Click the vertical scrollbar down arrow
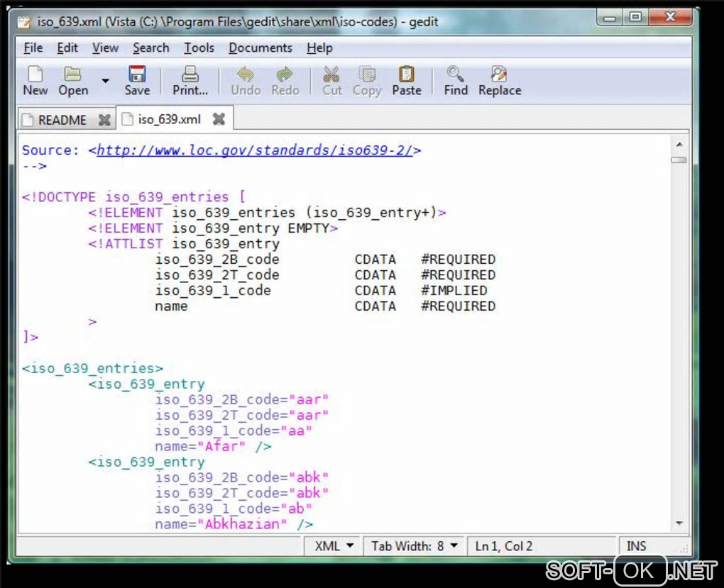The width and height of the screenshot is (724, 588). click(679, 523)
